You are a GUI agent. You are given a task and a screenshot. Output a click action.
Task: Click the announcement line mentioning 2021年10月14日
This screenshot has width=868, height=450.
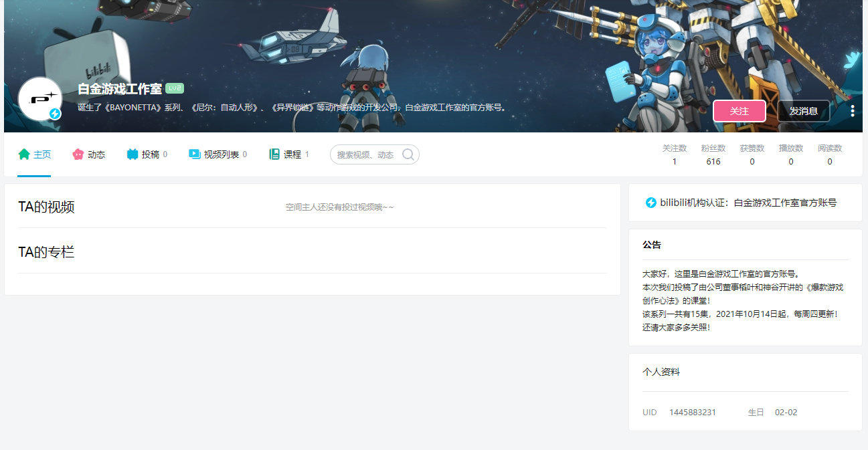click(740, 314)
